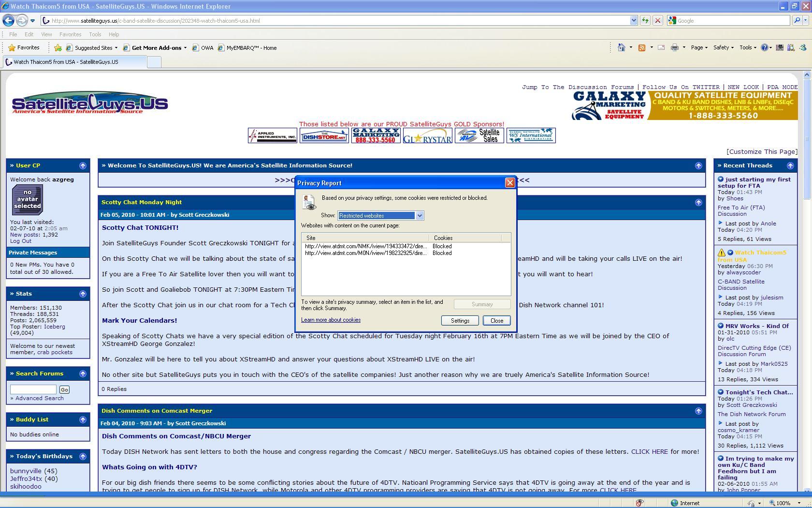Open the File menu
812x508 pixels.
(13, 34)
